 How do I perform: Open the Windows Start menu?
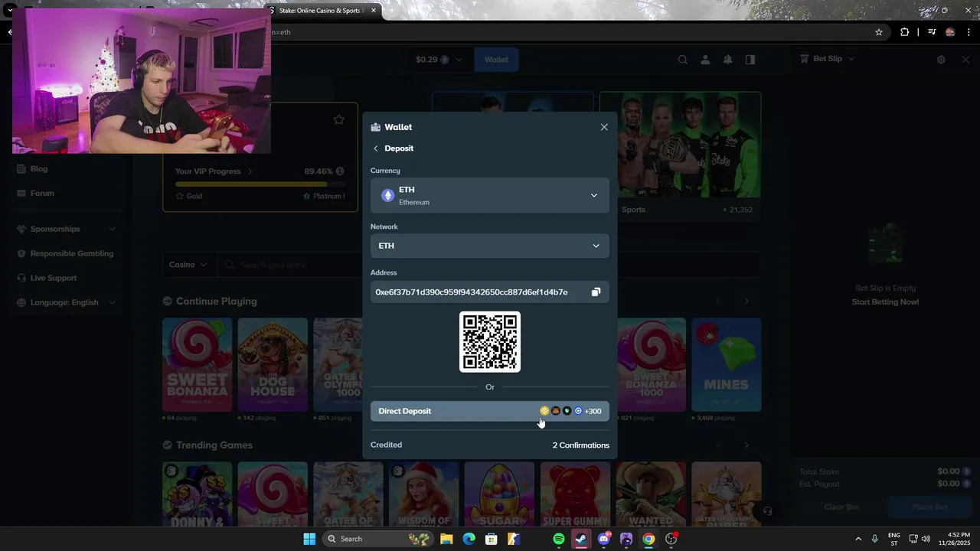point(309,539)
